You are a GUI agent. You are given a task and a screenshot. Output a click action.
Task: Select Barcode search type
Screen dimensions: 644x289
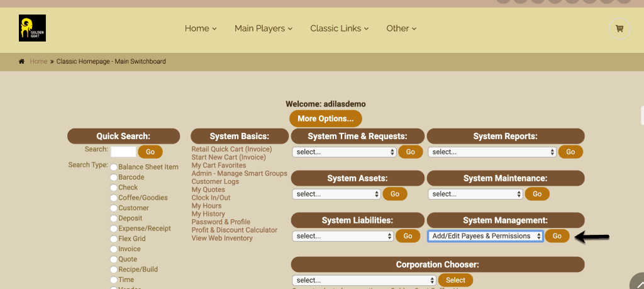[113, 177]
